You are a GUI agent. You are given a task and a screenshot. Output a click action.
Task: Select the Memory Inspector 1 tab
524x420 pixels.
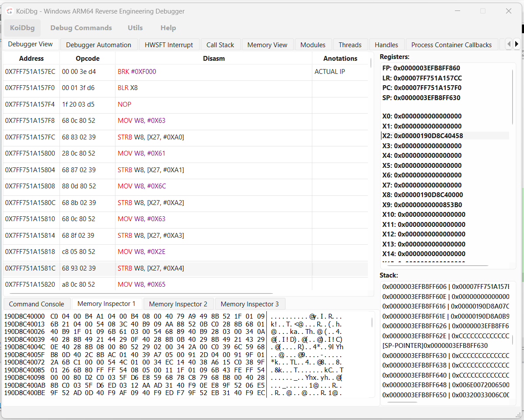(x=107, y=303)
